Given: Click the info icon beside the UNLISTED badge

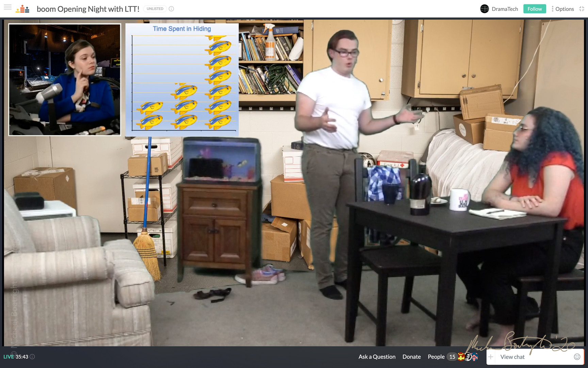Looking at the screenshot, I should tap(171, 9).
